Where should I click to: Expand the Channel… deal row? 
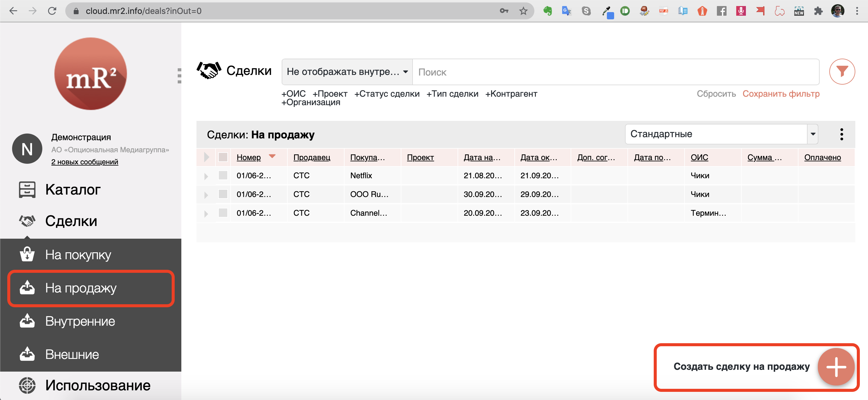(x=206, y=214)
